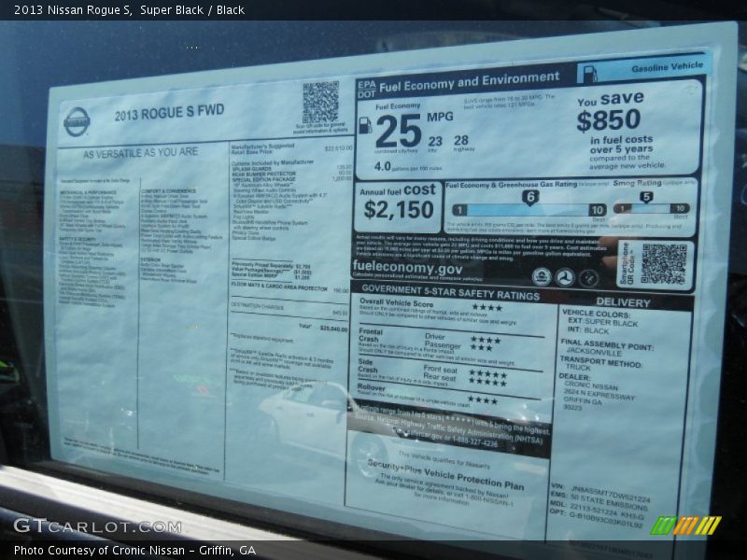Click 'Fuel Economy and Environment' header
Screen dimensions: 747x560
[x=470, y=81]
